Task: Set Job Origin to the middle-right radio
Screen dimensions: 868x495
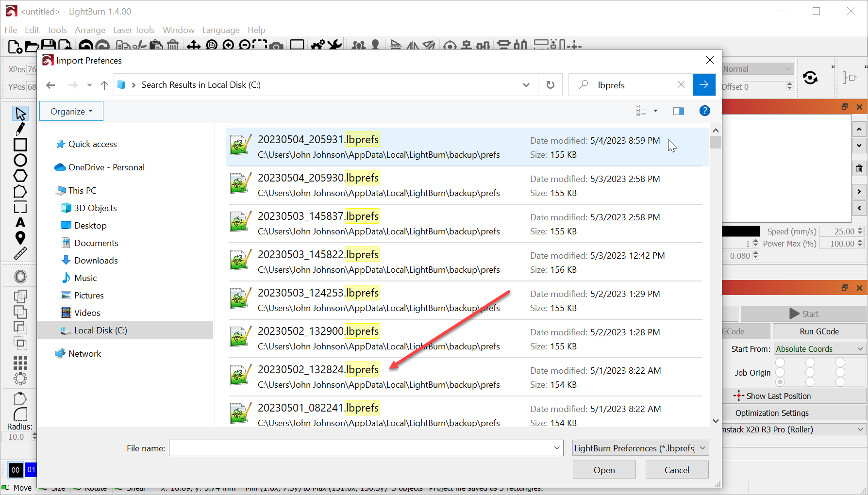Action: click(840, 372)
